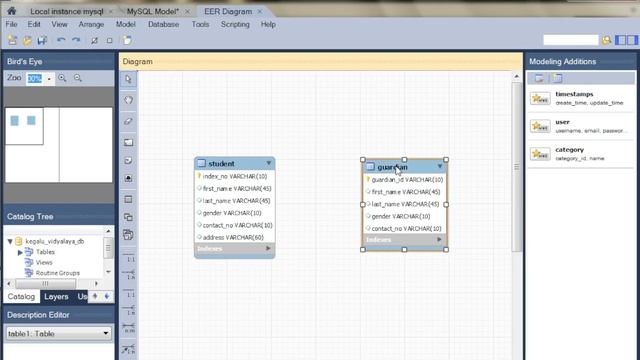The height and width of the screenshot is (360, 640).
Task: Add the user template table
Action: tap(581, 126)
